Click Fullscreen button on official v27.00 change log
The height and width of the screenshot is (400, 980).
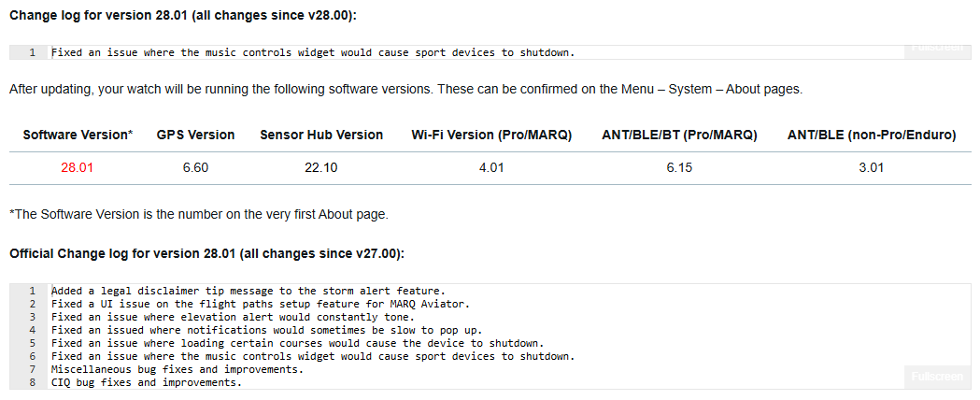[x=936, y=377]
